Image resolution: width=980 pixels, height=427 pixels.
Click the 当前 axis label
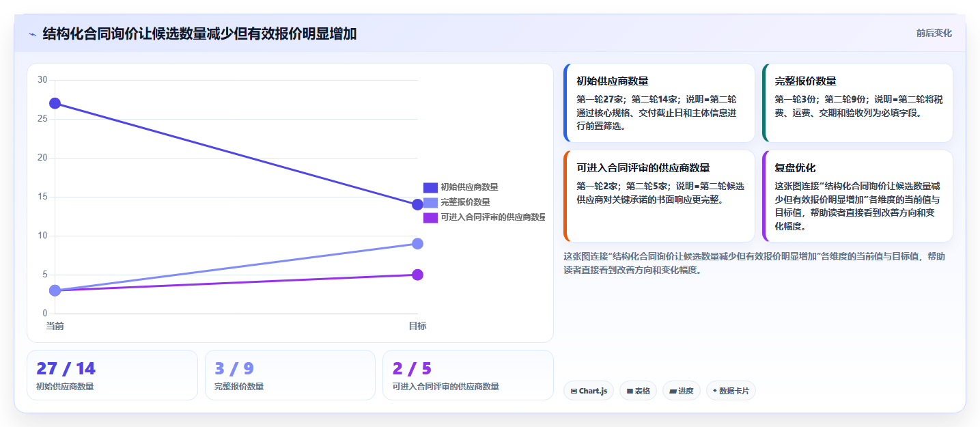(55, 326)
